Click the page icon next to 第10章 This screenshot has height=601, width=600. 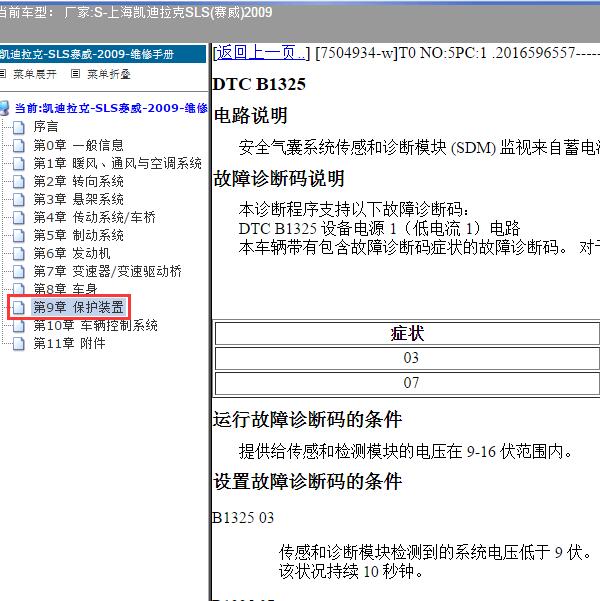pos(18,326)
